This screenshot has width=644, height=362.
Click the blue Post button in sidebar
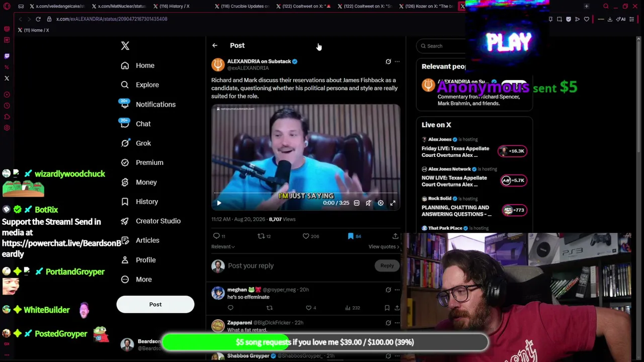tap(155, 304)
